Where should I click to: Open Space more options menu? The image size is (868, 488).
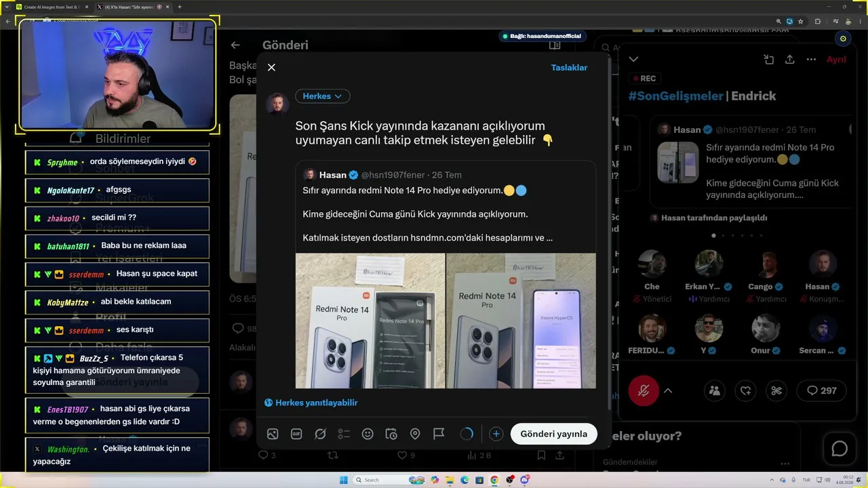pos(811,60)
